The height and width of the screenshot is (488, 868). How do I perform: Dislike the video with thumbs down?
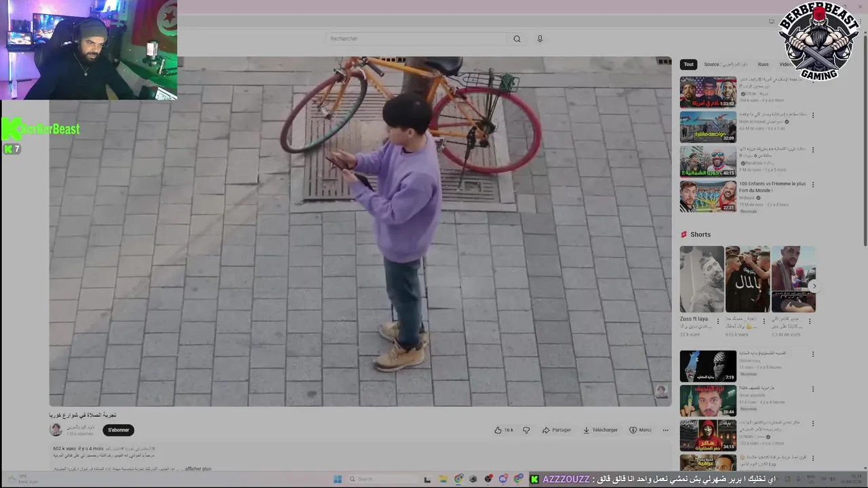pos(526,430)
